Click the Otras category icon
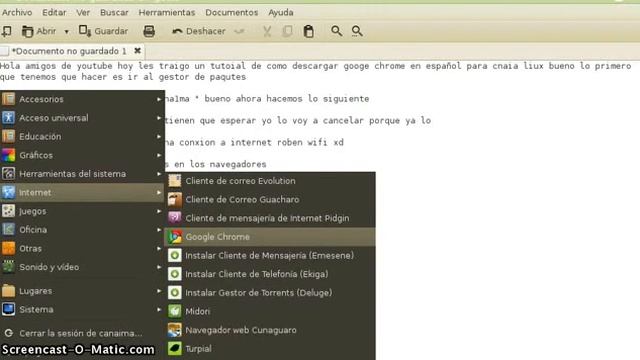The width and height of the screenshot is (640, 360). pos(8,248)
